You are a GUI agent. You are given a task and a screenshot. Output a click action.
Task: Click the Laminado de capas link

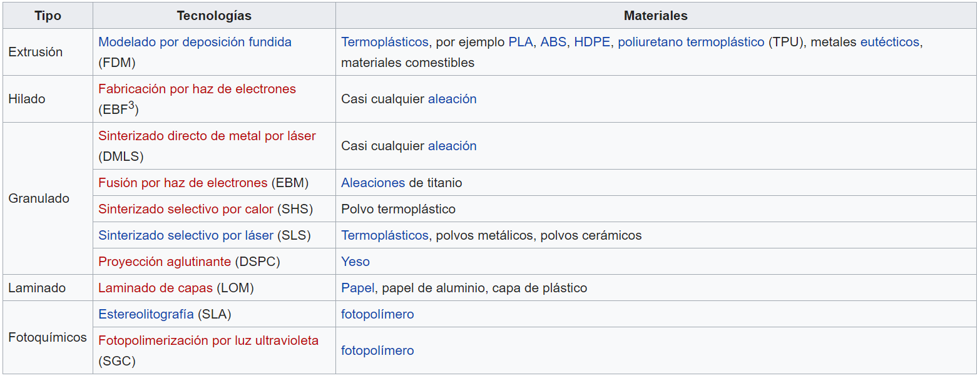coord(156,288)
